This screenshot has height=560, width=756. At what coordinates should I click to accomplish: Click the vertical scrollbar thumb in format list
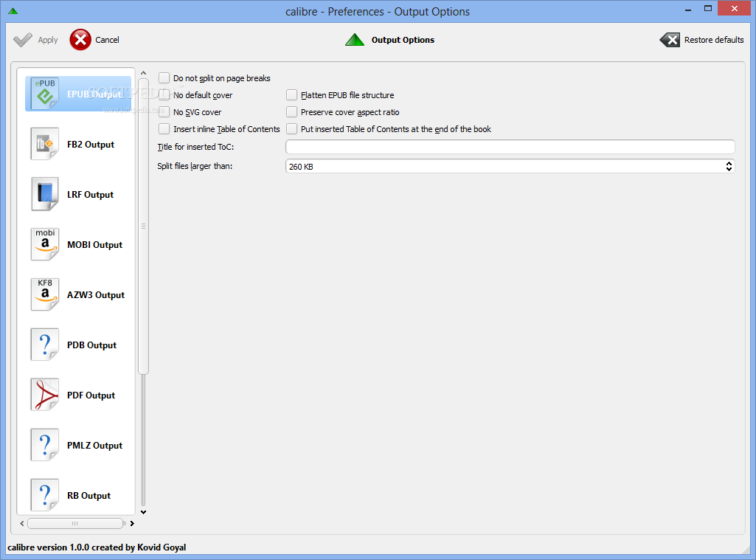click(x=143, y=226)
